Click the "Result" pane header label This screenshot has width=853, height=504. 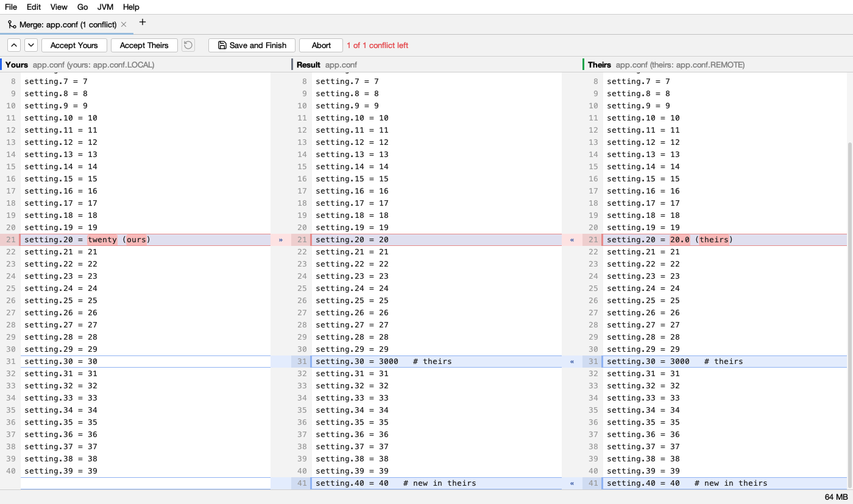coord(308,65)
